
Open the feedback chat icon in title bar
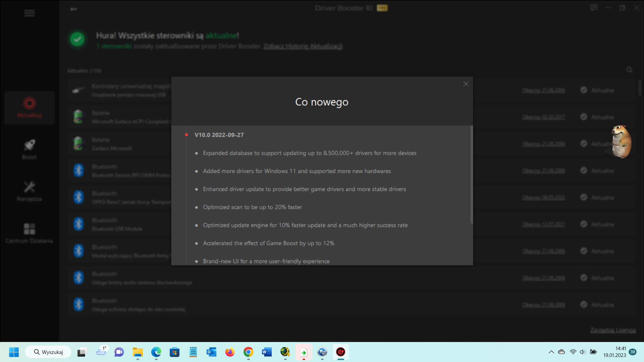pos(594,7)
